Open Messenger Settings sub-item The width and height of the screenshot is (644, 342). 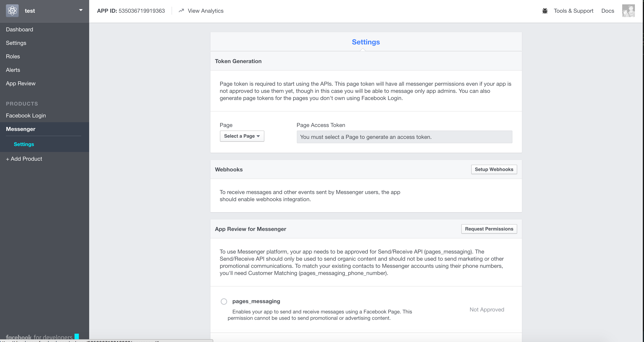[24, 144]
